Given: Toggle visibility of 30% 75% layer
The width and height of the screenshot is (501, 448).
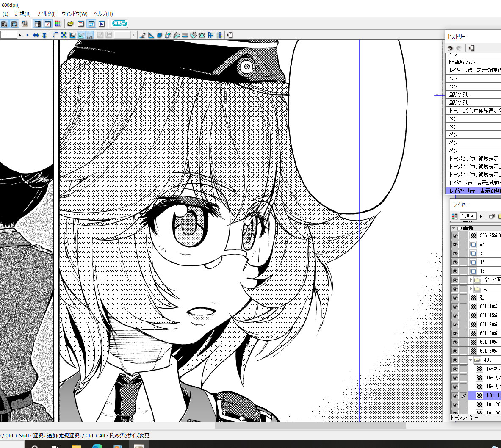Looking at the screenshot, I should [455, 235].
